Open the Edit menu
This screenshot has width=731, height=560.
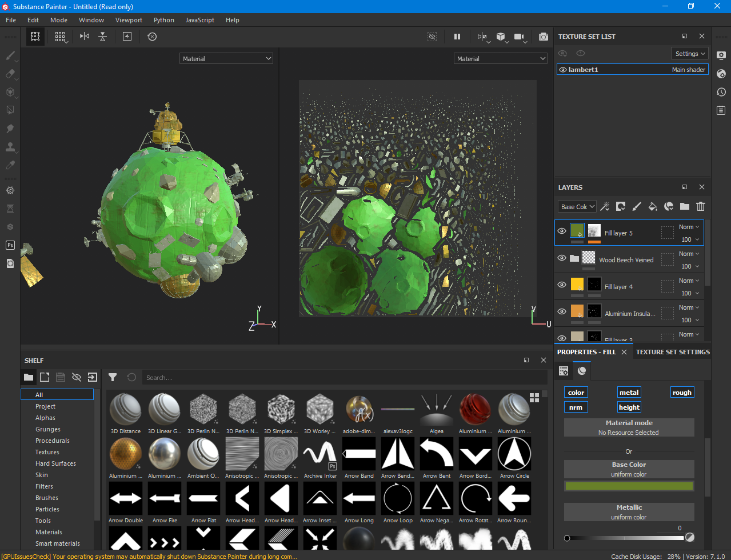coord(33,20)
